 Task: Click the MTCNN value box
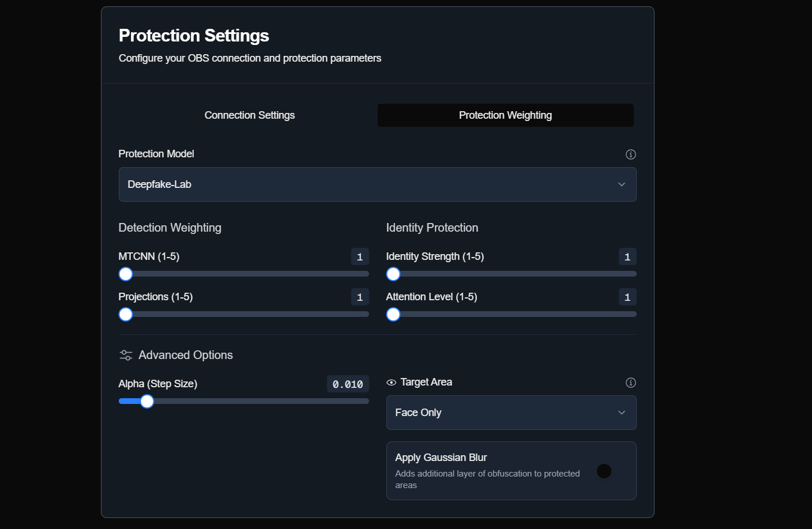360,257
